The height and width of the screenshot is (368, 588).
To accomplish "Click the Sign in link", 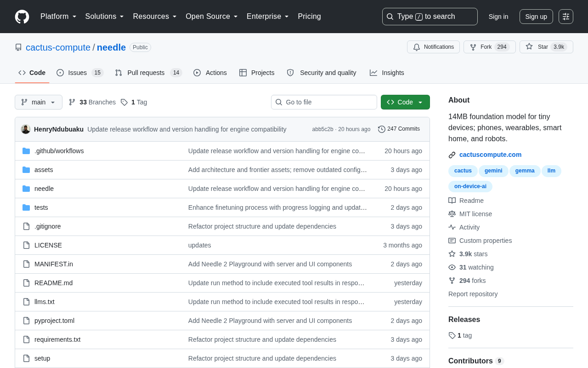I will (x=498, y=17).
